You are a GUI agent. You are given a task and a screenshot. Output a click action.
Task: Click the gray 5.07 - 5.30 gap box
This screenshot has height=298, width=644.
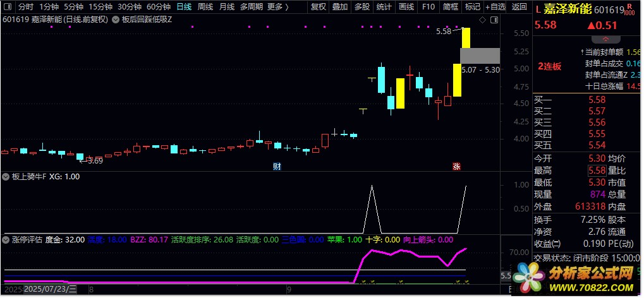[480, 56]
